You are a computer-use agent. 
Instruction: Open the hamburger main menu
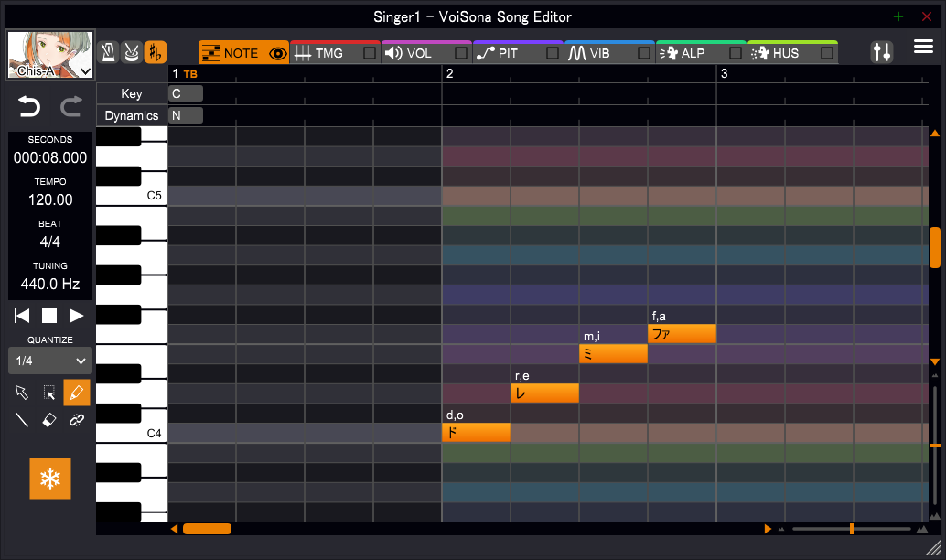pos(923,47)
